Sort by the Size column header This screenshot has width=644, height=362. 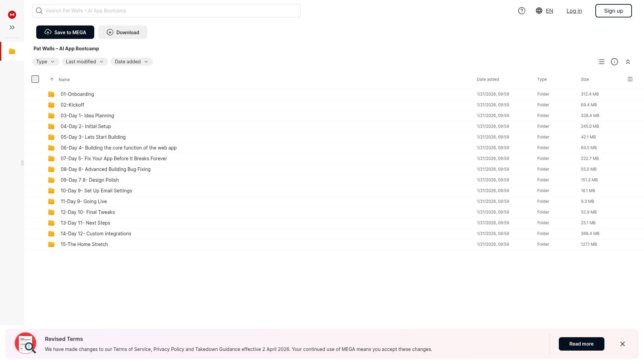pyautogui.click(x=585, y=79)
